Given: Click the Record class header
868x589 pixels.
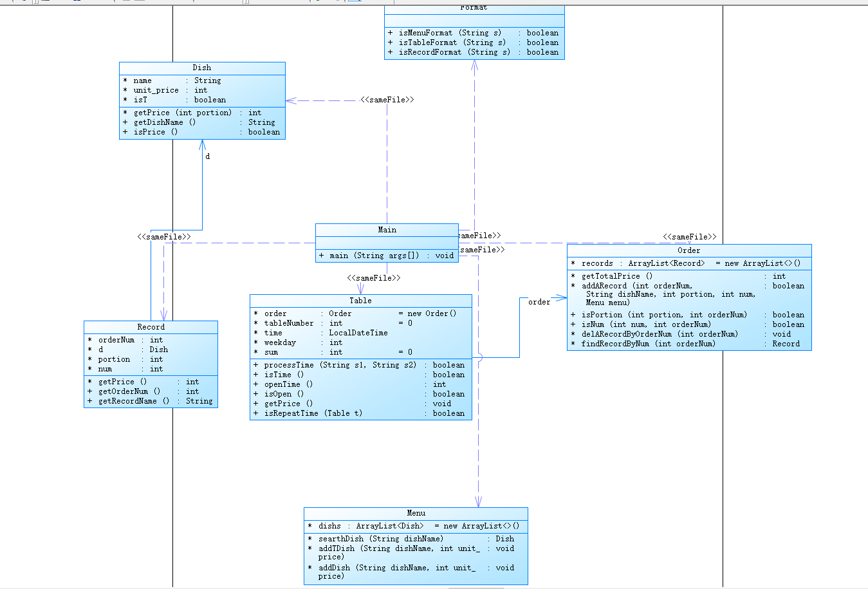Looking at the screenshot, I should pyautogui.click(x=151, y=327).
